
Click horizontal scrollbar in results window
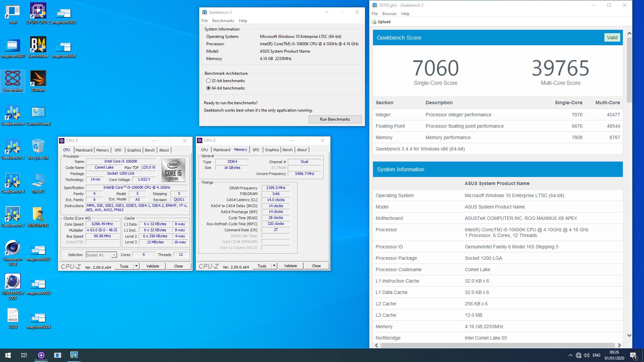tap(497, 345)
